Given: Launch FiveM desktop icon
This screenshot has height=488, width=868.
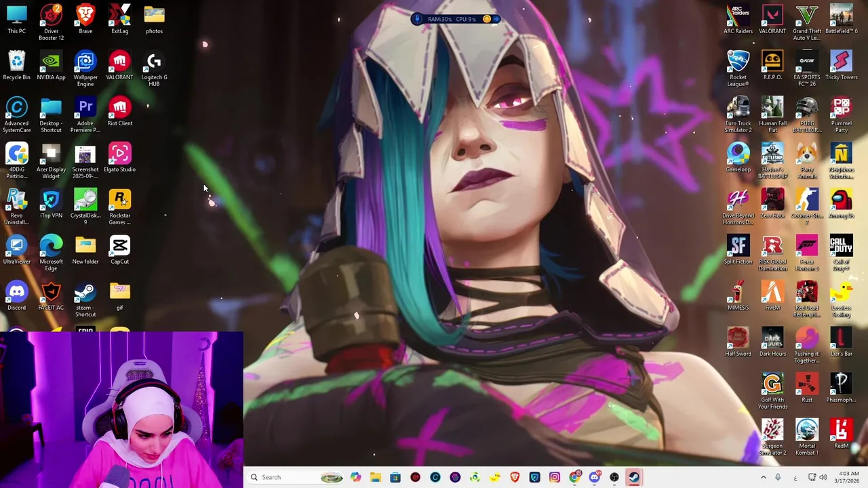Looking at the screenshot, I should [772, 296].
